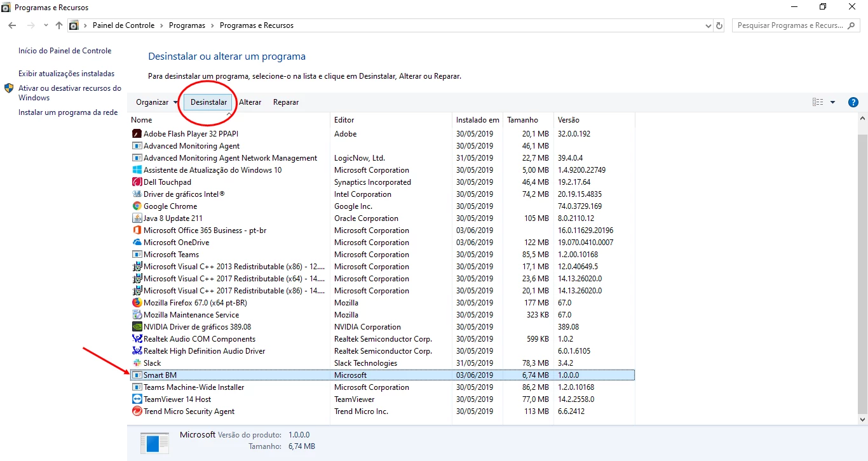
Task: Click the Alterar toolbar button
Action: [250, 102]
